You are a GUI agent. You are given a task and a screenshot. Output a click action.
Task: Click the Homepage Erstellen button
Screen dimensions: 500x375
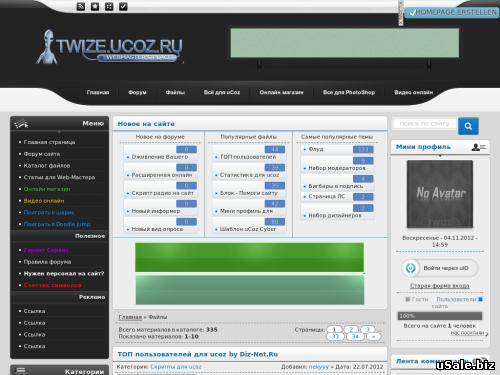tap(452, 12)
